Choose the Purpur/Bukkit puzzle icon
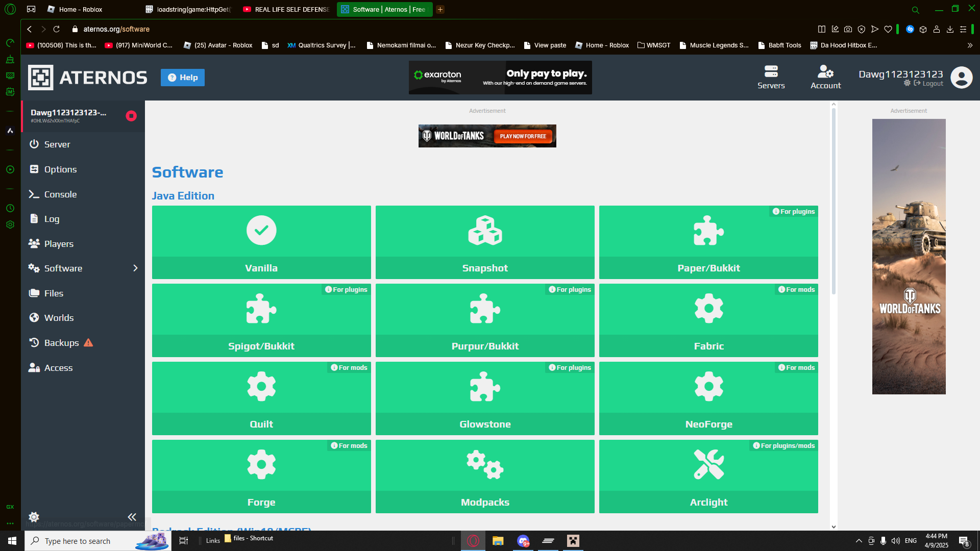 [485, 308]
